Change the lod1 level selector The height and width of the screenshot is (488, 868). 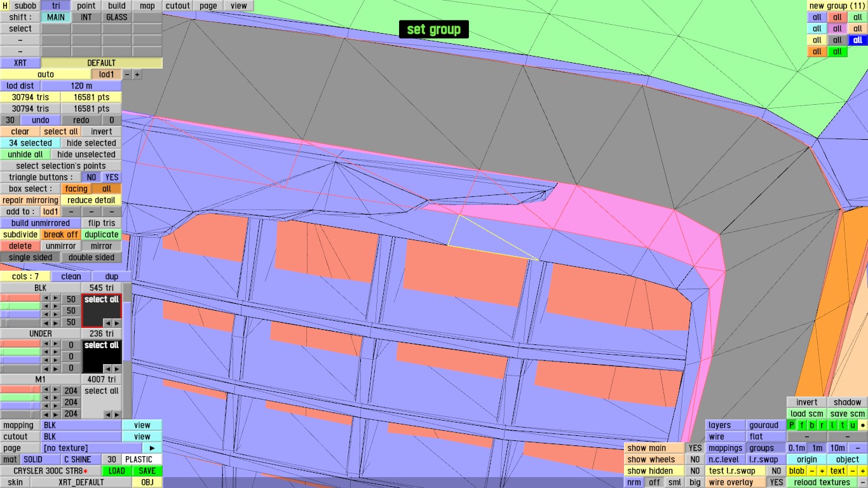pos(106,74)
